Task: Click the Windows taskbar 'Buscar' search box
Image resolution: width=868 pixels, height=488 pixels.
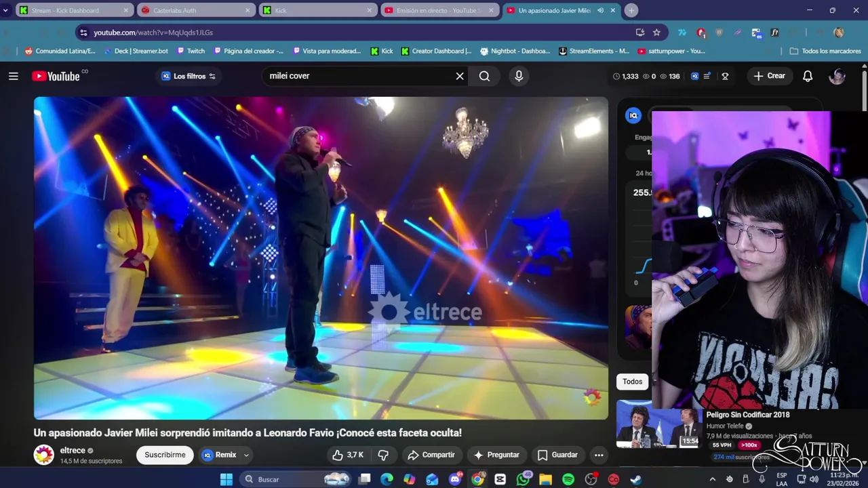Action: coord(296,479)
